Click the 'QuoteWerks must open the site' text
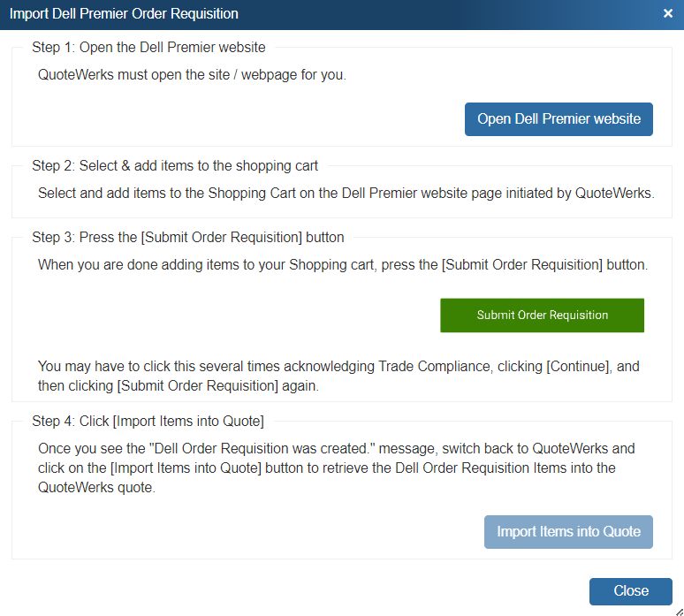The height and width of the screenshot is (616, 684). [192, 75]
